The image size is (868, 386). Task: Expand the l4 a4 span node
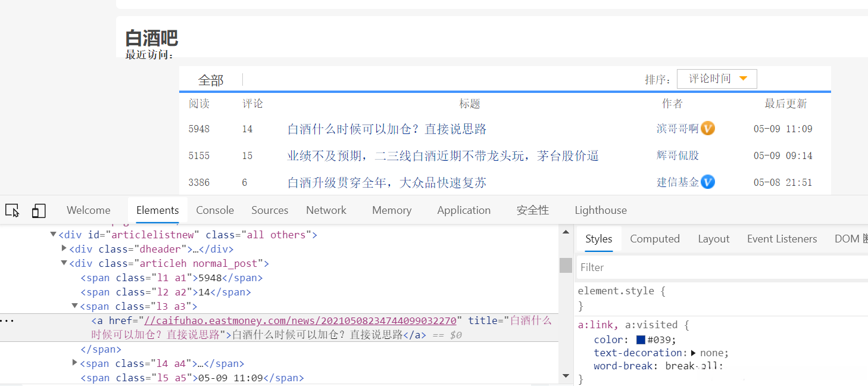75,362
